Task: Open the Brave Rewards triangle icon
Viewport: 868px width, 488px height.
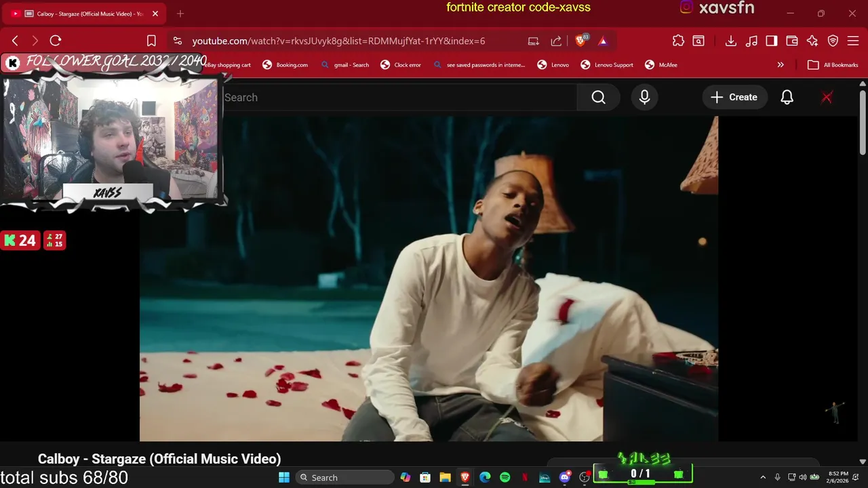Action: pyautogui.click(x=602, y=41)
